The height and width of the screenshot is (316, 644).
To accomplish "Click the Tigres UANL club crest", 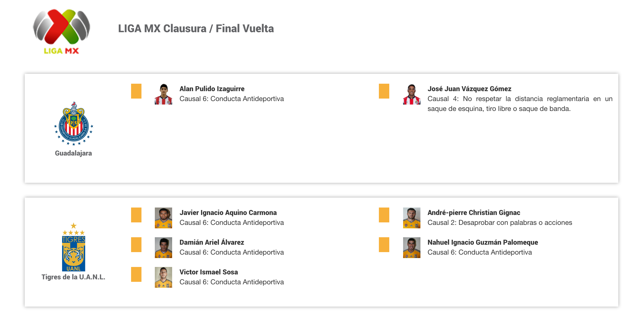I will [x=73, y=247].
